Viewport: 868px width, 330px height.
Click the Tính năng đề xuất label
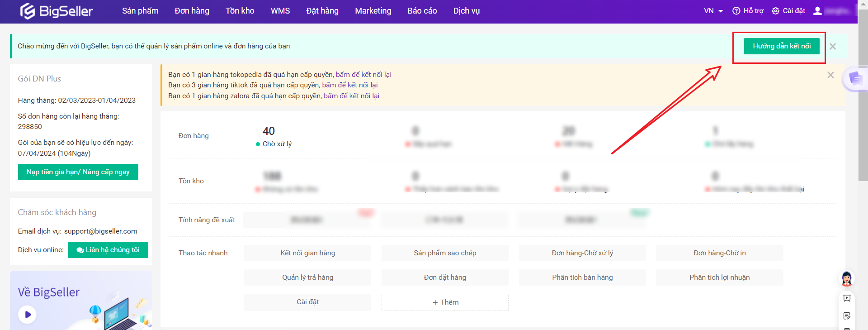[207, 220]
